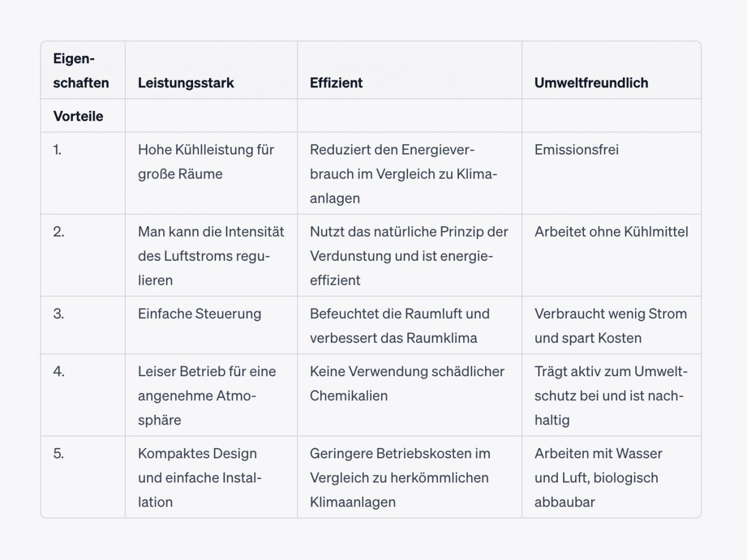
Task: Select the "Nutzt das natürliche Prinzip" cell
Action: click(x=409, y=256)
